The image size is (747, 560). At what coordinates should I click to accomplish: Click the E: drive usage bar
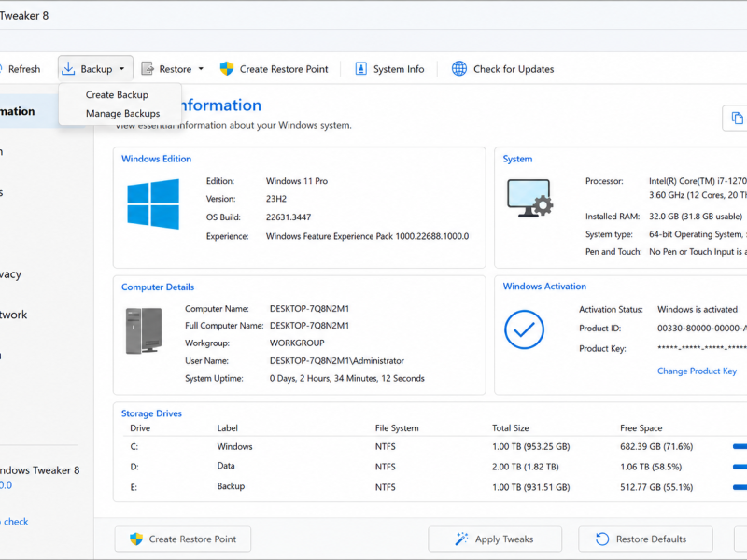click(740, 487)
